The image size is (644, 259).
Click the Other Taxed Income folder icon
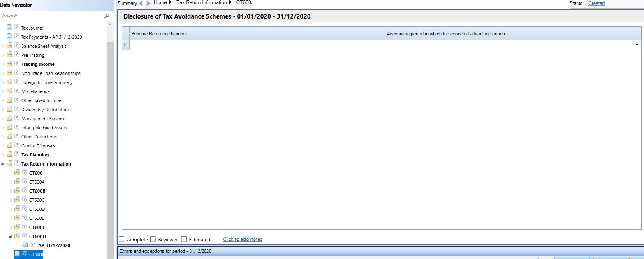[9, 100]
